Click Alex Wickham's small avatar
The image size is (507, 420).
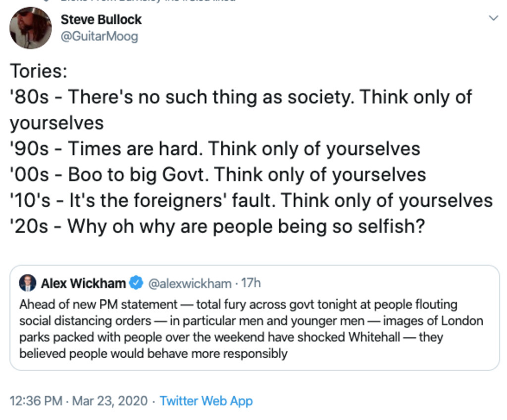[28, 283]
